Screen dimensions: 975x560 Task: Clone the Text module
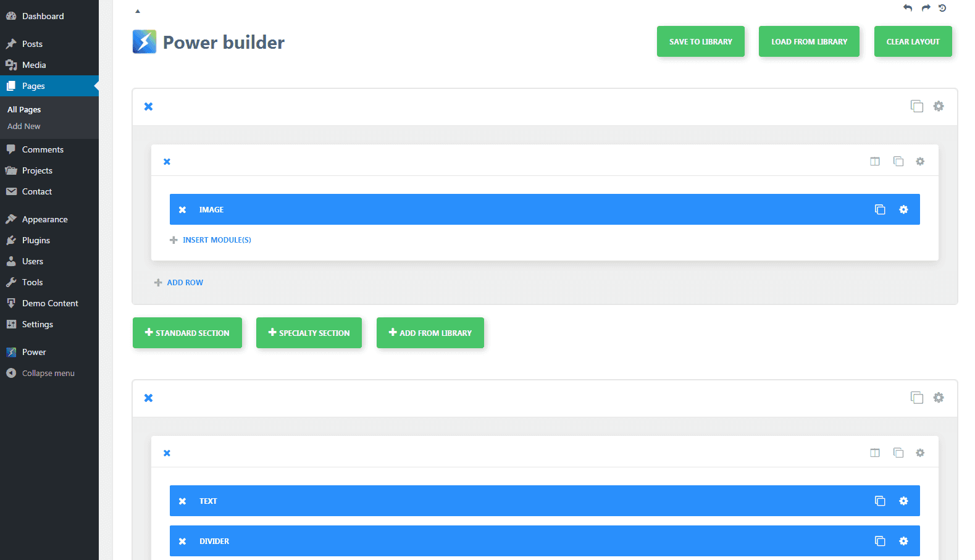pyautogui.click(x=880, y=501)
